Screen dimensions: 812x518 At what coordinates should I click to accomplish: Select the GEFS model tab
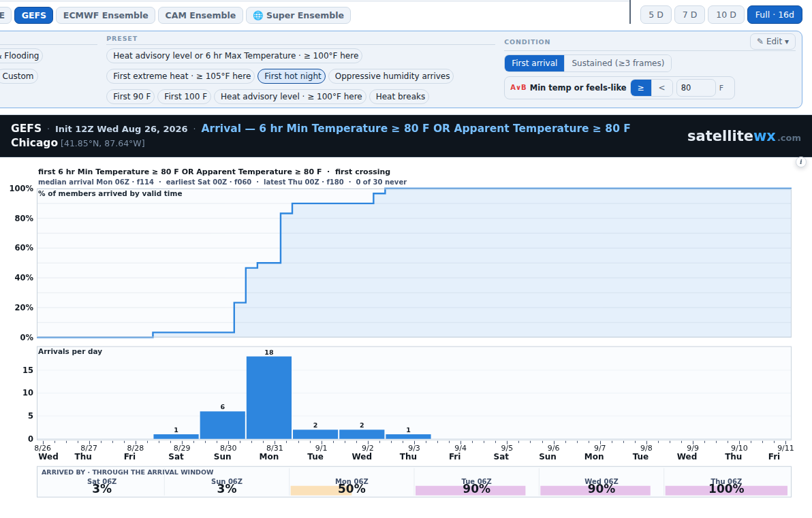(33, 16)
